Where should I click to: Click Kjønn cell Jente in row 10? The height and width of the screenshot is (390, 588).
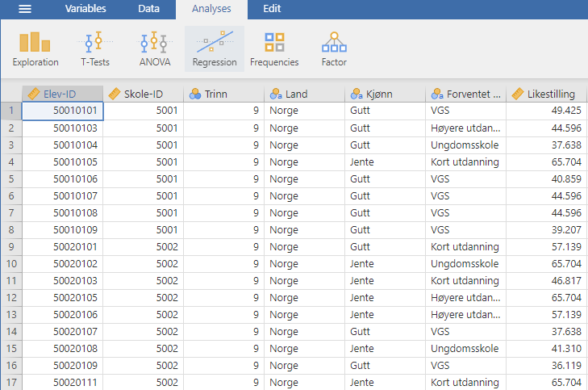click(x=385, y=264)
